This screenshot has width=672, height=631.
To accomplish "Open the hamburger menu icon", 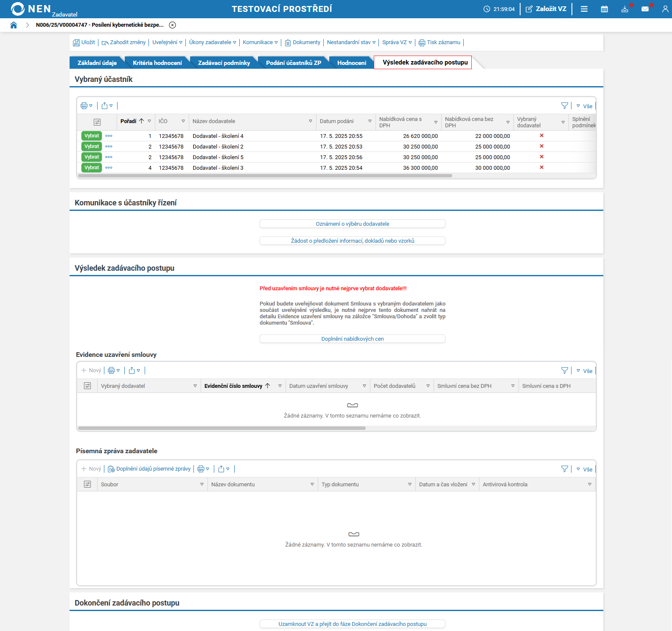I will 584,9.
